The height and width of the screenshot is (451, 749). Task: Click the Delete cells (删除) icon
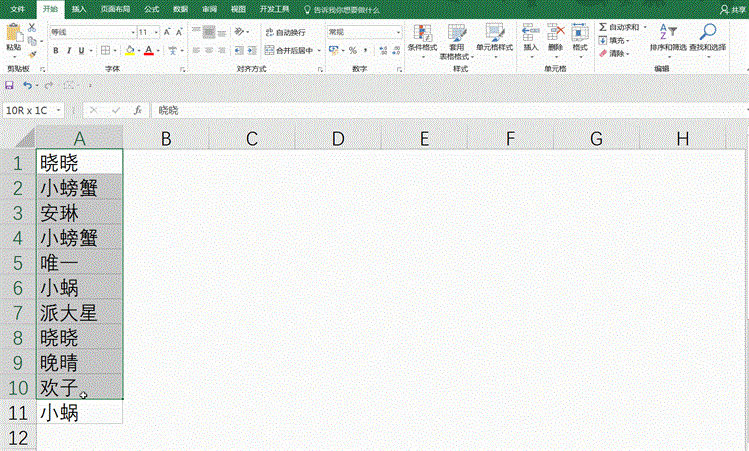[x=556, y=38]
